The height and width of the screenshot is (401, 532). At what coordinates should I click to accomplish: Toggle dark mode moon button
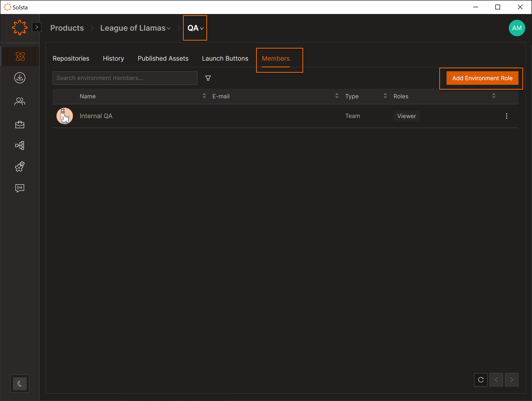[20, 383]
